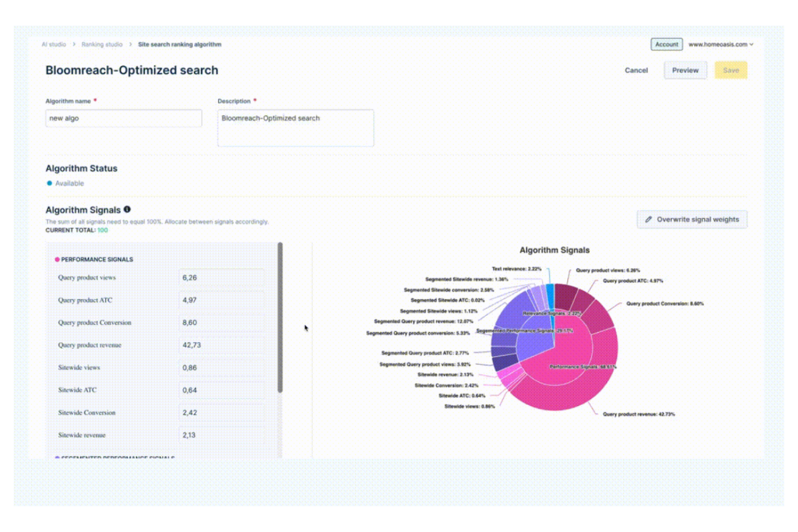Click the blue Available status indicator dot
Viewport: 798px width, 532px height.
pos(49,183)
